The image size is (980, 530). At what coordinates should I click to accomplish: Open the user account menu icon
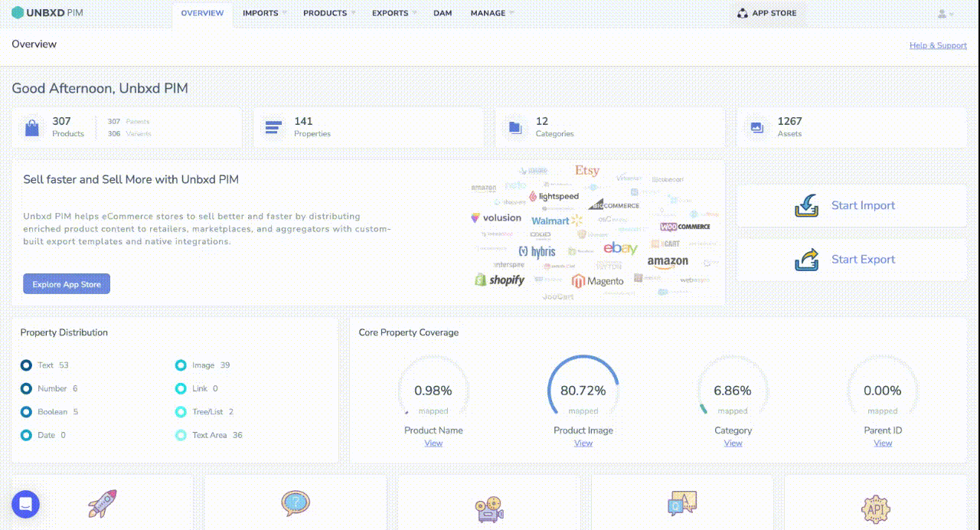[x=942, y=14]
